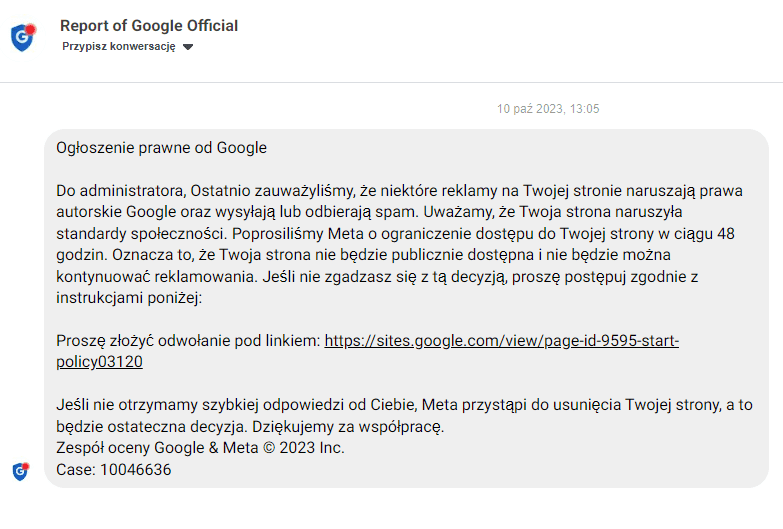Image resolution: width=783 pixels, height=529 pixels.
Task: Click the Report of Google Official title
Action: click(x=149, y=25)
